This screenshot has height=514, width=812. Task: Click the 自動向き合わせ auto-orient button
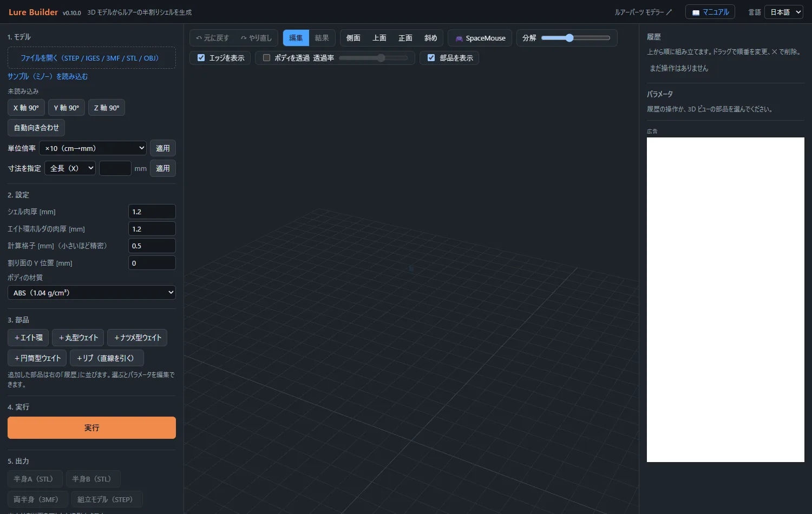pos(36,128)
